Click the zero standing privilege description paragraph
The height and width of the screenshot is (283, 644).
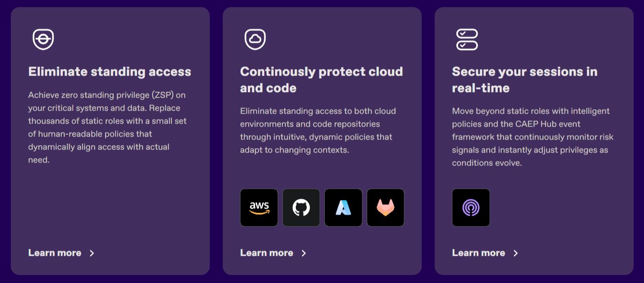tap(107, 127)
